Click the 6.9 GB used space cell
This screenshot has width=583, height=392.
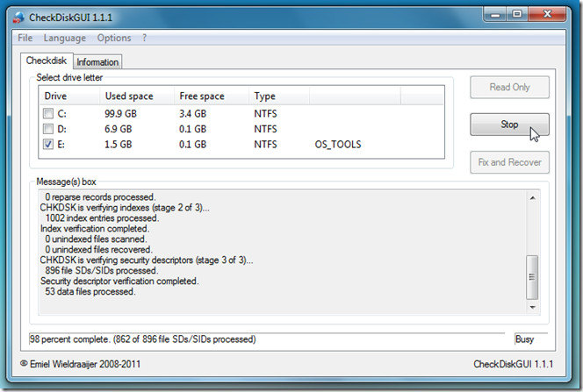coord(119,129)
